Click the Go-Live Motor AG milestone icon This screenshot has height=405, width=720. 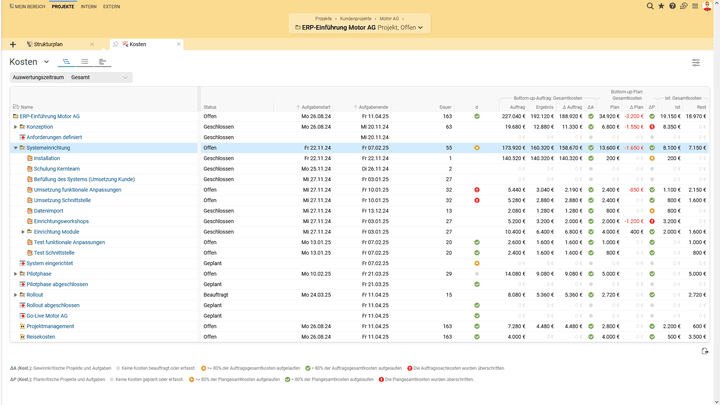pyautogui.click(x=22, y=316)
